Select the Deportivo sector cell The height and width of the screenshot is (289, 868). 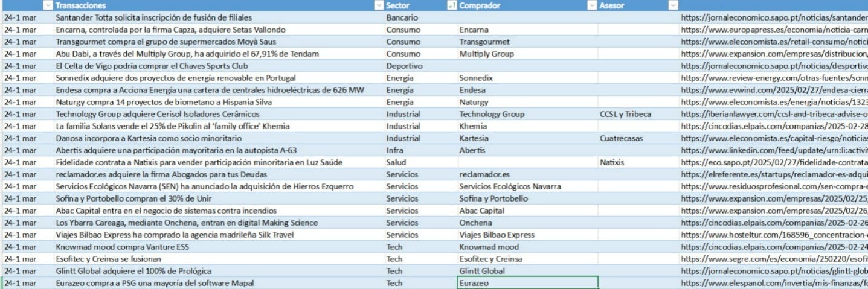420,66
